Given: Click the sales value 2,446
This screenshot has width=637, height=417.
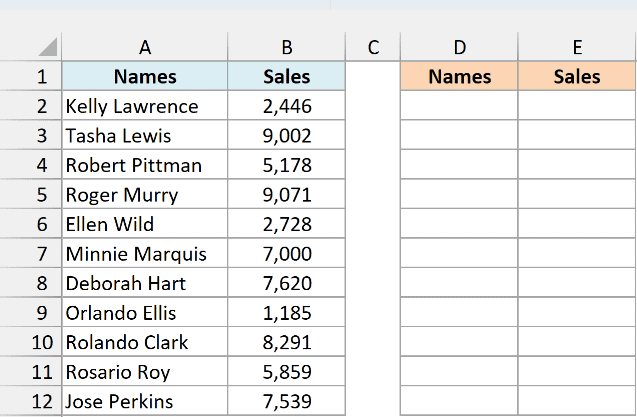Looking at the screenshot, I should coord(286,106).
